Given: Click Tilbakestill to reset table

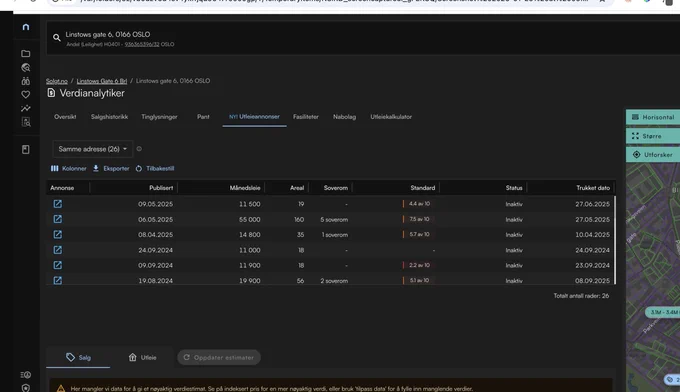Looking at the screenshot, I should 155,168.
